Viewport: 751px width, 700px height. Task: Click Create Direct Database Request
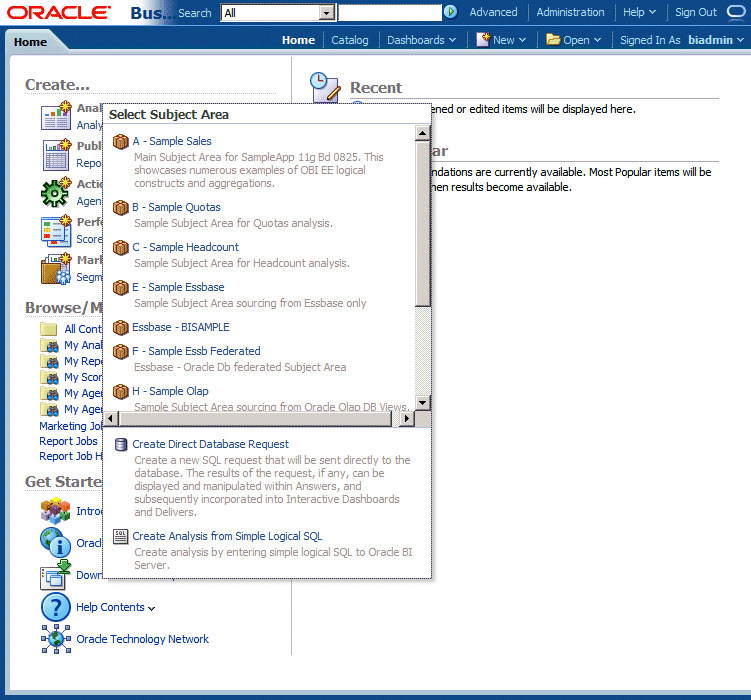click(x=211, y=444)
